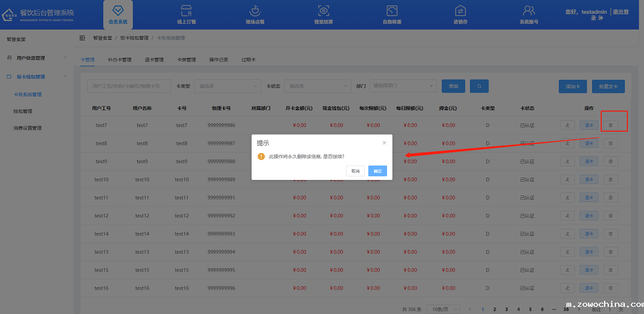Click 取消 in the confirmation dialog
The image size is (644, 314).
tap(355, 171)
